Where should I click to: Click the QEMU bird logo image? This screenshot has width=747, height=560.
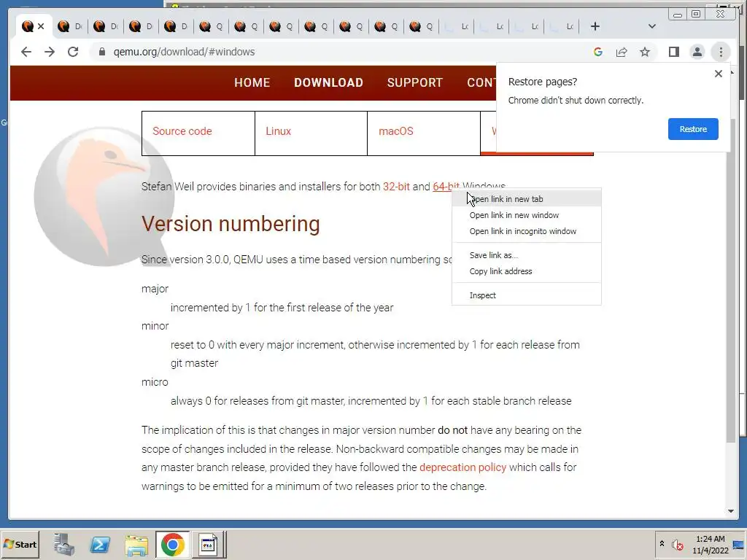point(105,195)
